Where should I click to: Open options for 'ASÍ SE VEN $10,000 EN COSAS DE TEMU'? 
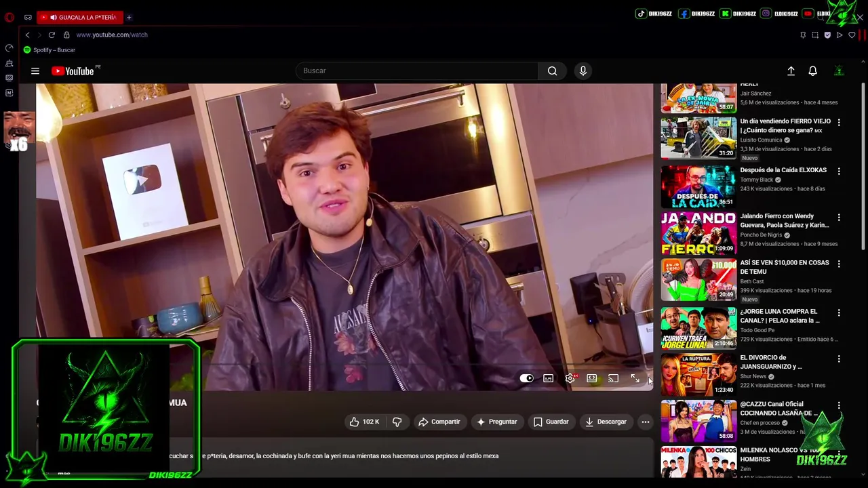tap(839, 264)
